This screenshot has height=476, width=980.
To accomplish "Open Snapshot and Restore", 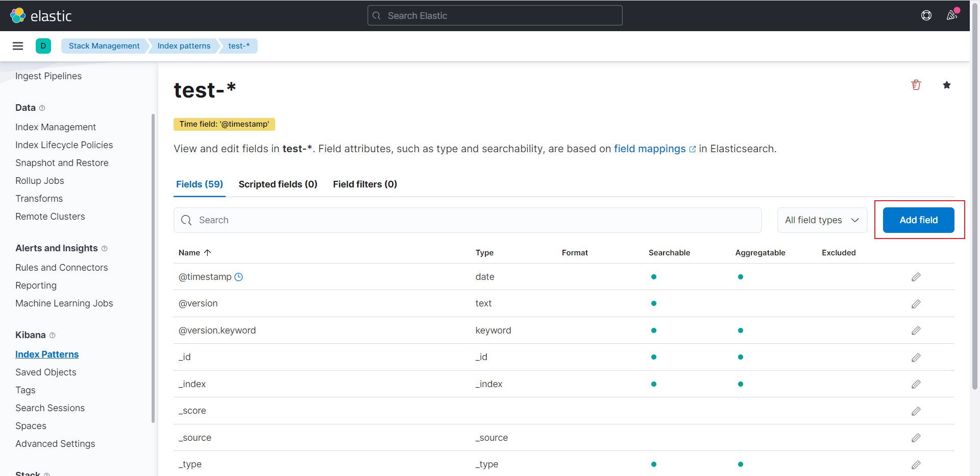I will [x=62, y=163].
